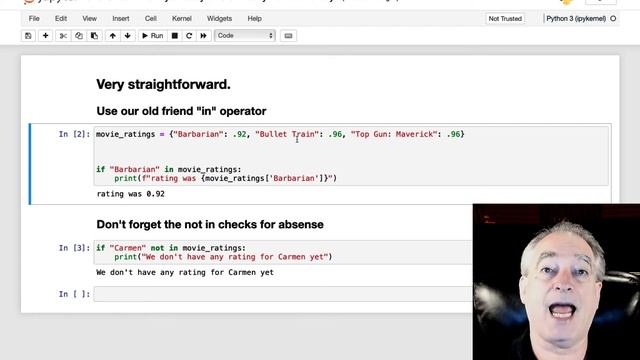The image size is (640, 360).
Task: Click the output "We don't have any rating for Carmen yet"
Action: click(x=185, y=272)
